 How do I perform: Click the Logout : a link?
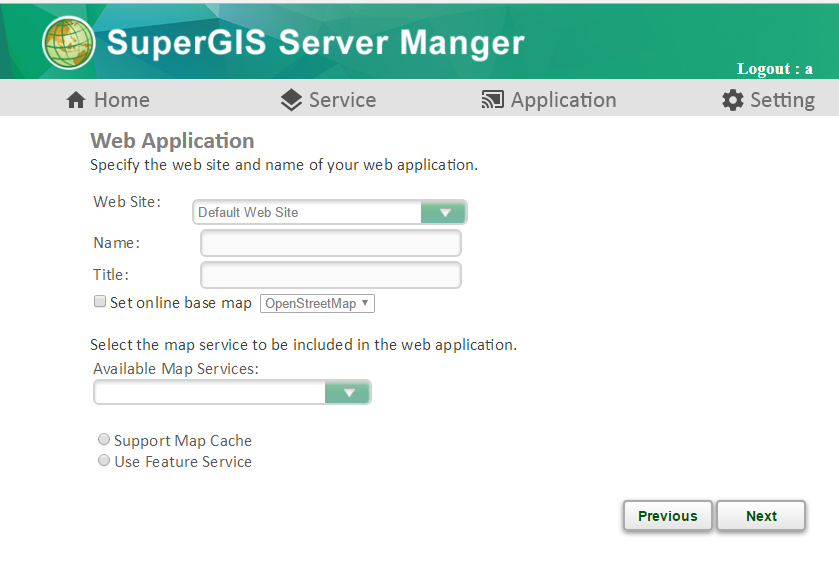pos(774,68)
